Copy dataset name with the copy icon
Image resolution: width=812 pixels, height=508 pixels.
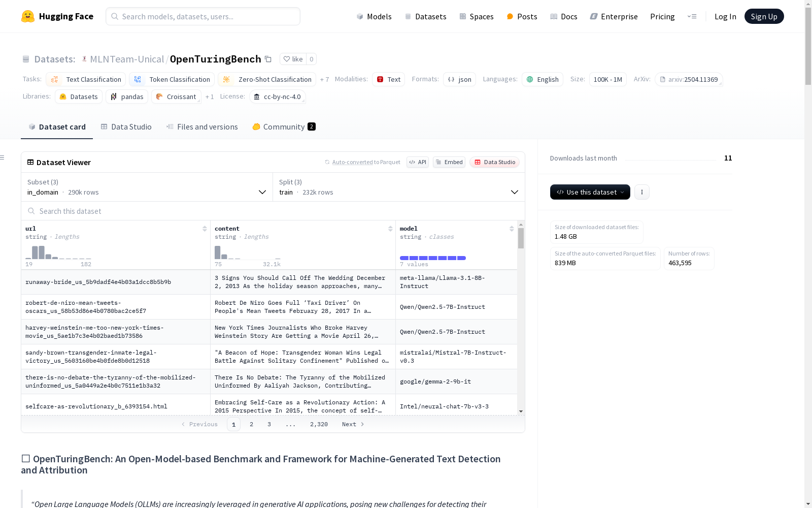point(268,59)
